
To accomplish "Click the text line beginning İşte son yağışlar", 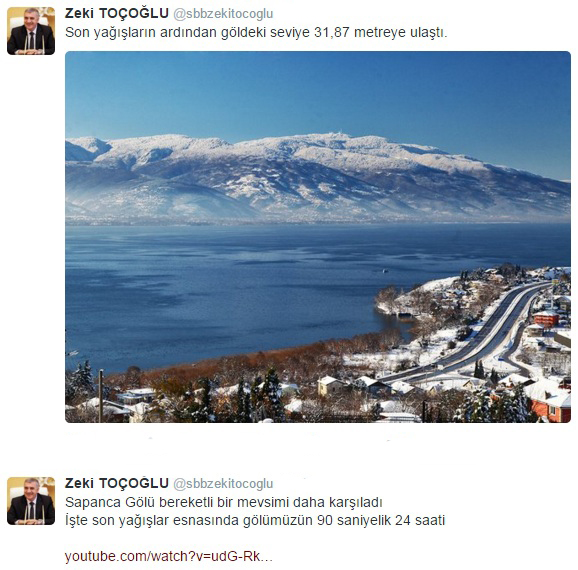I will coord(255,521).
